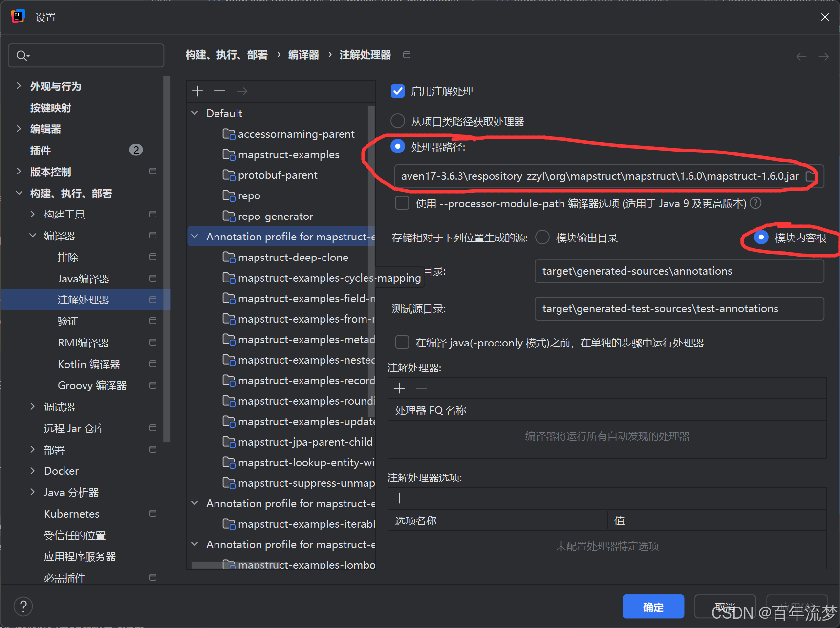Open the 插件 settings page
Screen dimensions: 840x628
coord(40,150)
